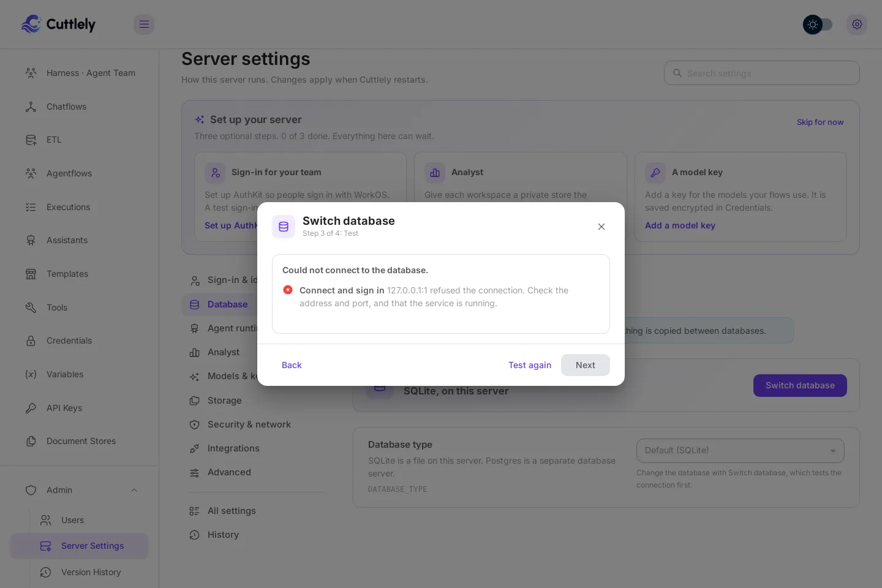
Task: Click the key icon on A model key card
Action: [x=655, y=173]
